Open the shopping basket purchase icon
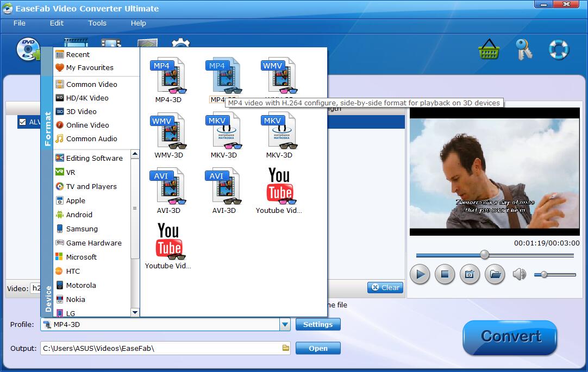Image resolution: width=588 pixels, height=372 pixels. (x=489, y=49)
